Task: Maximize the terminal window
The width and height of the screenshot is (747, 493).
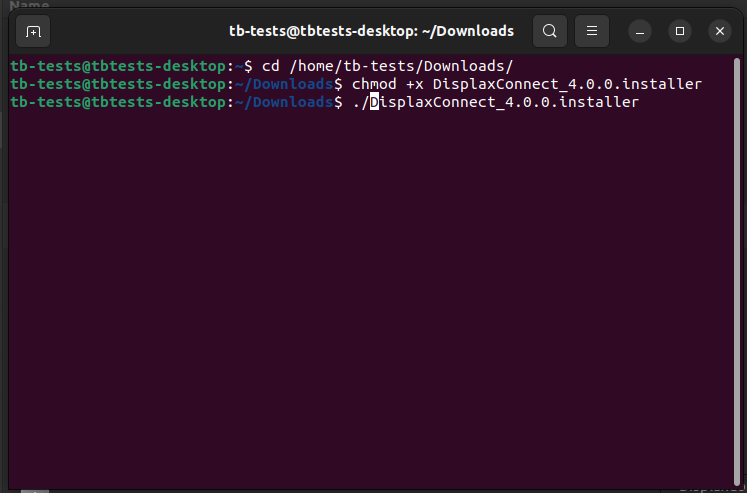Action: [x=680, y=31]
